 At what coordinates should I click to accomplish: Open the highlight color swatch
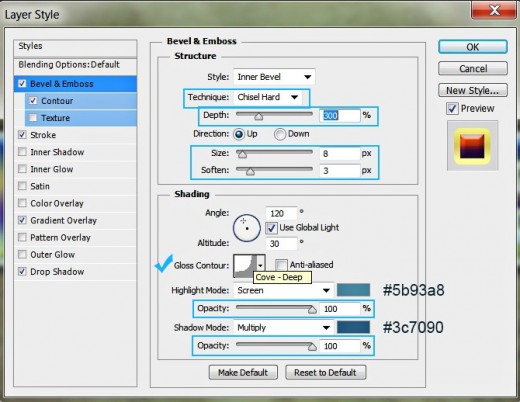coord(353,290)
